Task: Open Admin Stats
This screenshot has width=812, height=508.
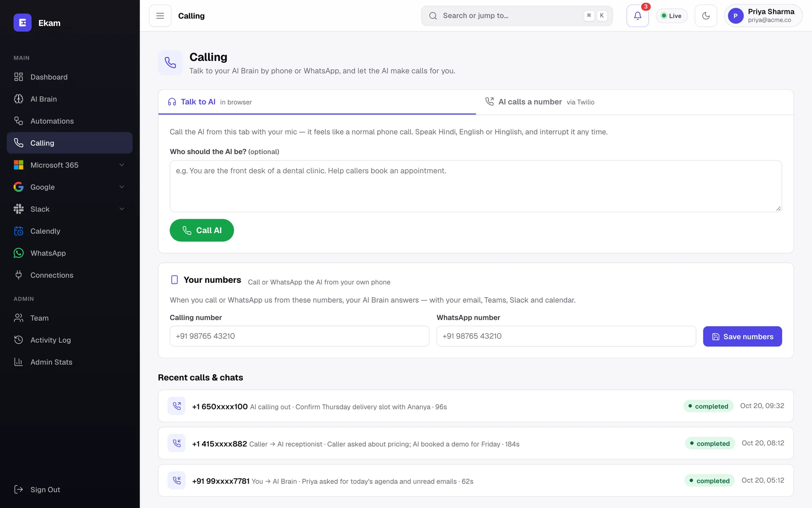Action: coord(69,362)
